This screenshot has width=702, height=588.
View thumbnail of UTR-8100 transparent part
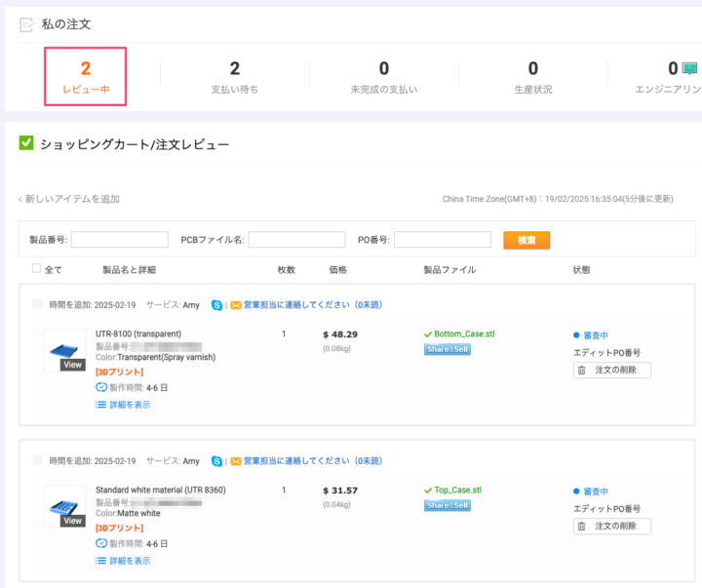point(65,349)
